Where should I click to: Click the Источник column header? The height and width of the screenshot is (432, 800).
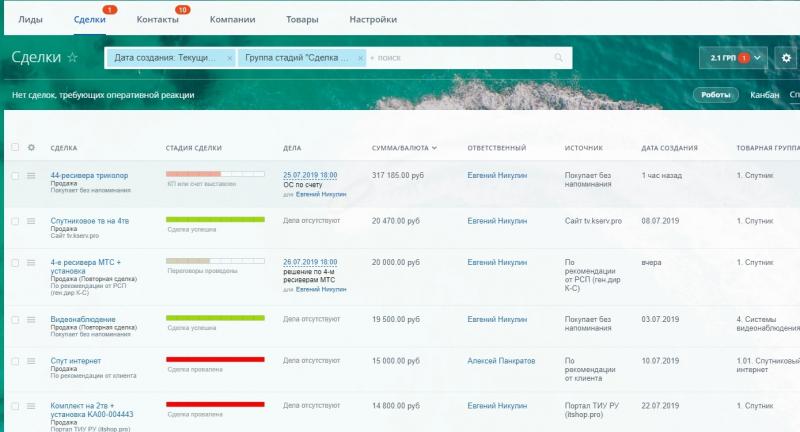[x=584, y=148]
